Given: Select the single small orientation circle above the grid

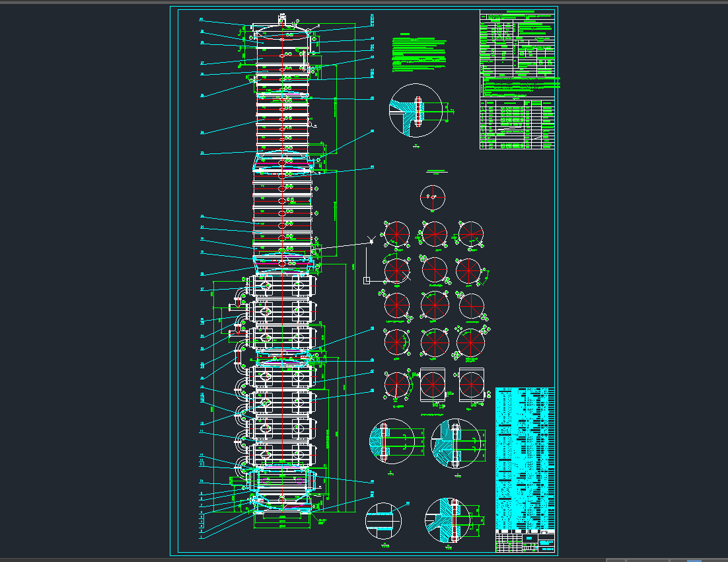Looking at the screenshot, I should (433, 197).
